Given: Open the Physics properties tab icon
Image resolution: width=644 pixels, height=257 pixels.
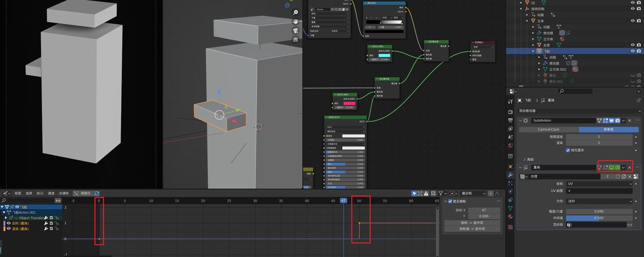Looking at the screenshot, I should pos(510,191).
